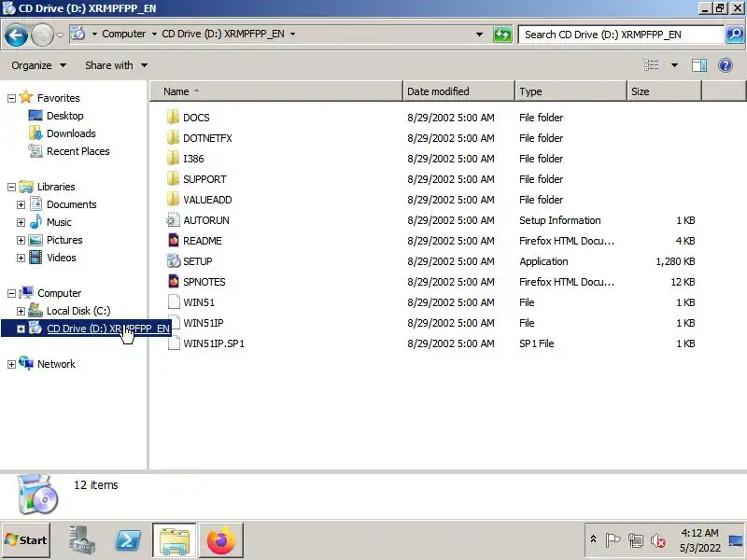Show hidden tray icons arrow

[x=593, y=539]
